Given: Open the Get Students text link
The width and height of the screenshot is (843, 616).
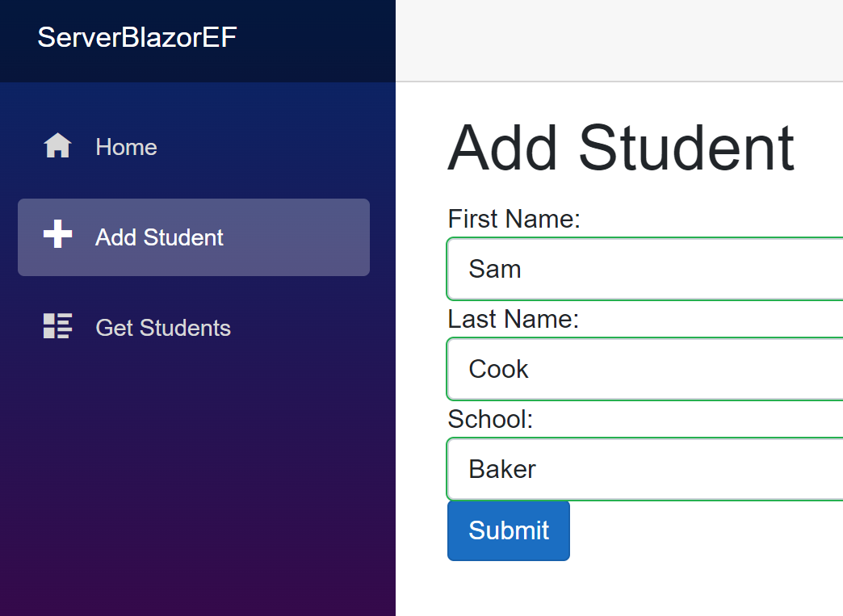Looking at the screenshot, I should (163, 327).
